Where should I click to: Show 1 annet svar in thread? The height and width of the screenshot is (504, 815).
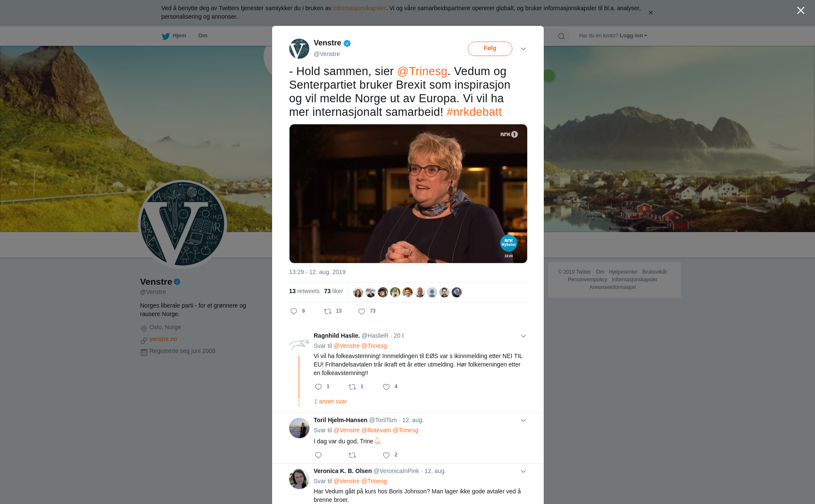click(x=330, y=401)
